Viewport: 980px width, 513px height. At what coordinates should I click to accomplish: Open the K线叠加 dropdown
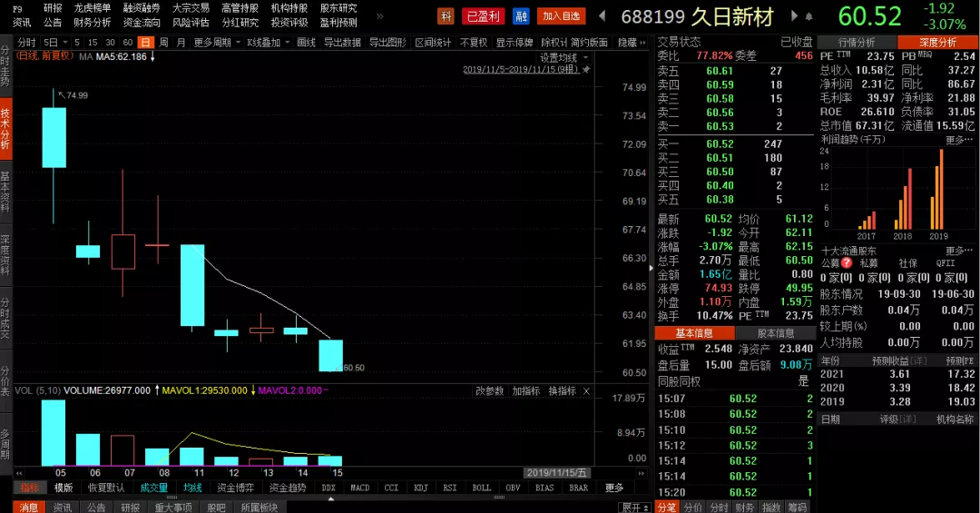tap(268, 43)
